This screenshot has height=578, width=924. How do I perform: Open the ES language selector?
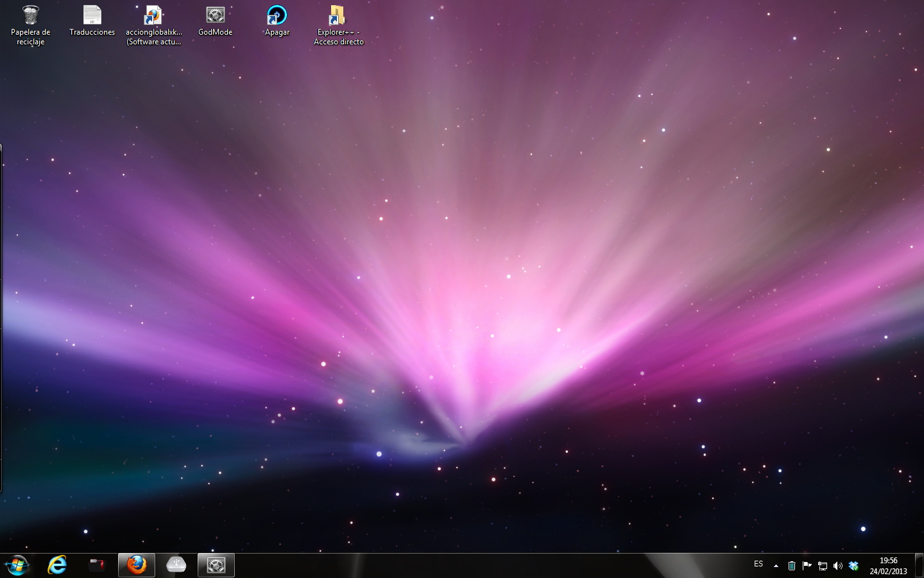[x=758, y=565]
